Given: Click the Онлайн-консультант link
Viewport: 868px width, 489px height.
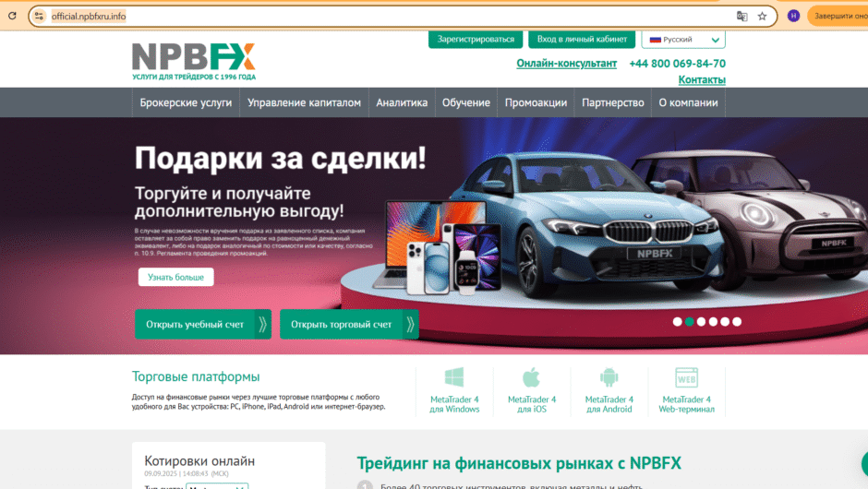Looking at the screenshot, I should (x=566, y=64).
